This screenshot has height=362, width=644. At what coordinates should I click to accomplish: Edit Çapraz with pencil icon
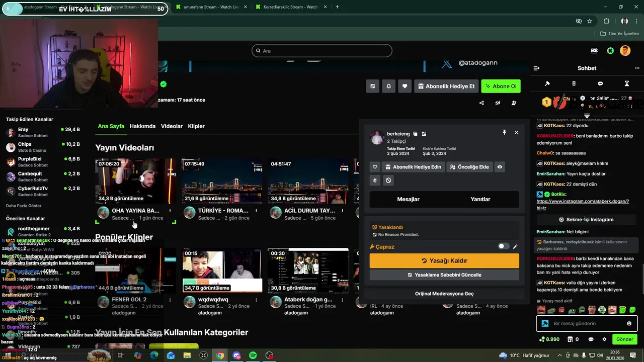pos(515,246)
